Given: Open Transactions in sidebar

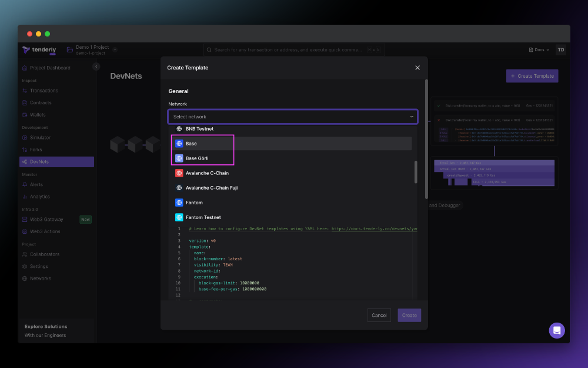Looking at the screenshot, I should click(x=44, y=91).
